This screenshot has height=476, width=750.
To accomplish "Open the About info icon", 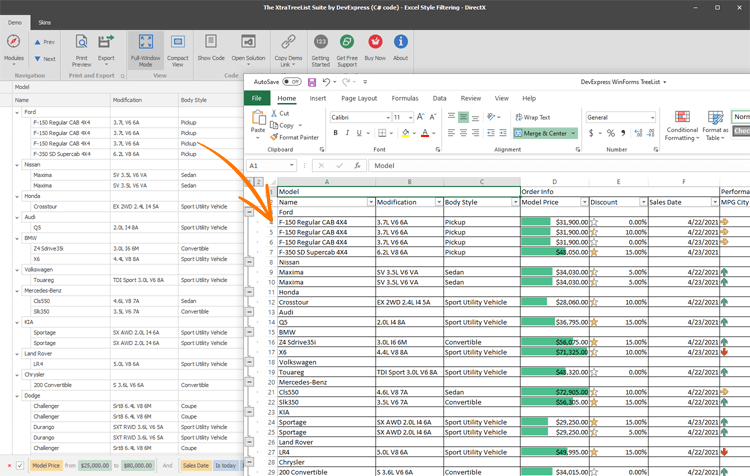I will pos(400,42).
